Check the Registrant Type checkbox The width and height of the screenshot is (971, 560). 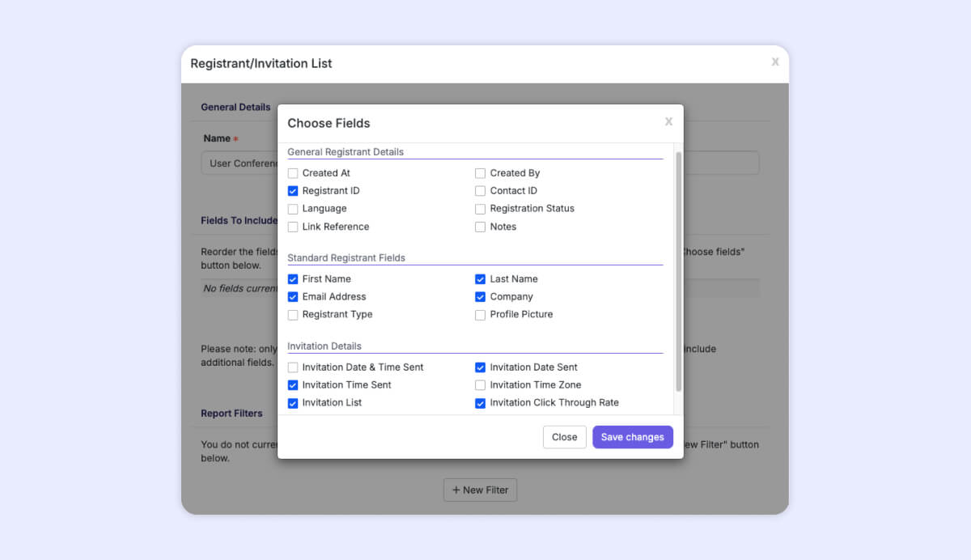tap(293, 315)
